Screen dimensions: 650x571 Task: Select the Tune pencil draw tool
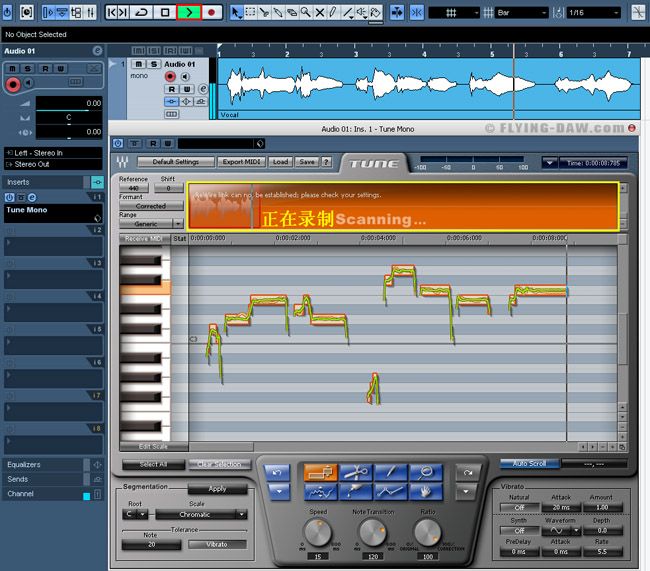390,472
